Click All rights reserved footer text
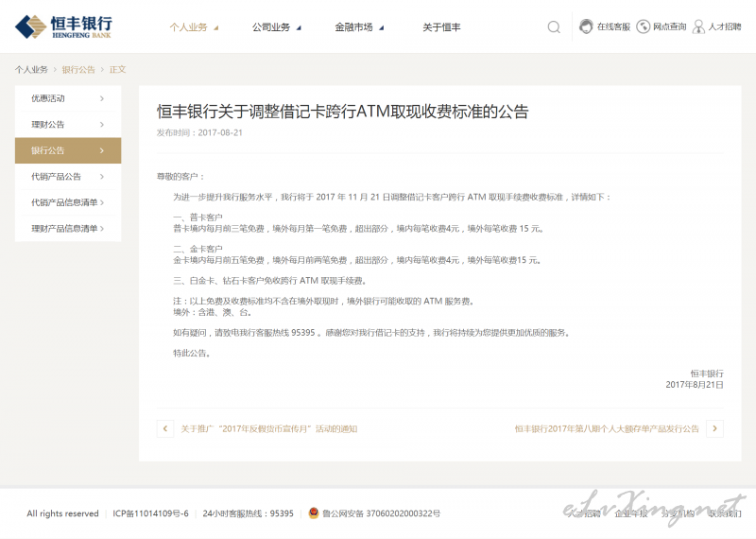Image resolution: width=756 pixels, height=539 pixels. (x=62, y=513)
